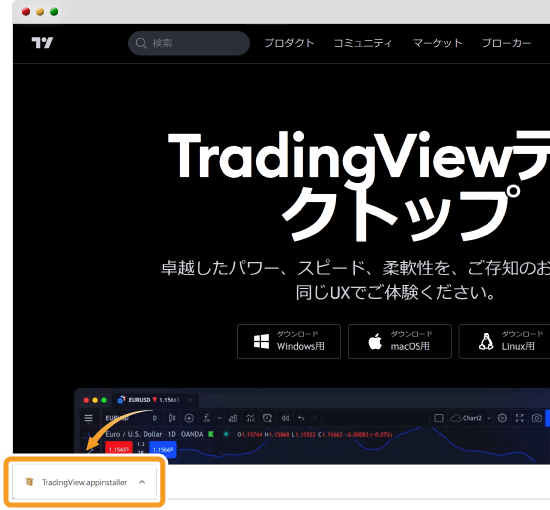Open the ブローカー menu
The image size is (550, 510).
coord(507,43)
